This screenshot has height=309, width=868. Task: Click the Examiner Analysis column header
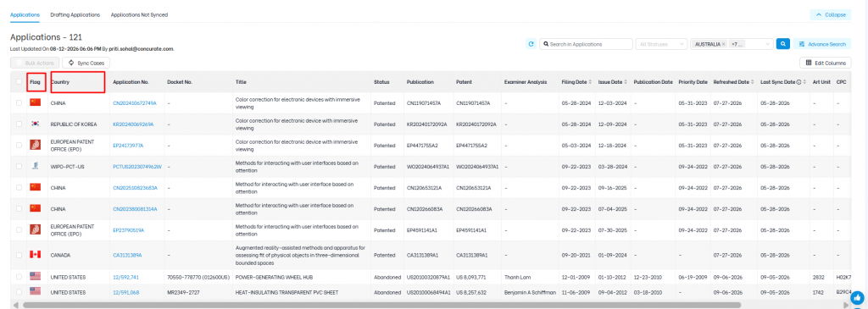[x=526, y=82]
